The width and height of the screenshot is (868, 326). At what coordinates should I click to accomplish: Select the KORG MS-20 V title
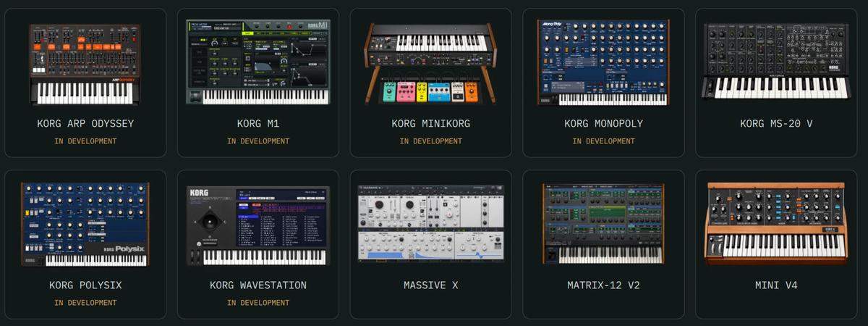point(776,124)
